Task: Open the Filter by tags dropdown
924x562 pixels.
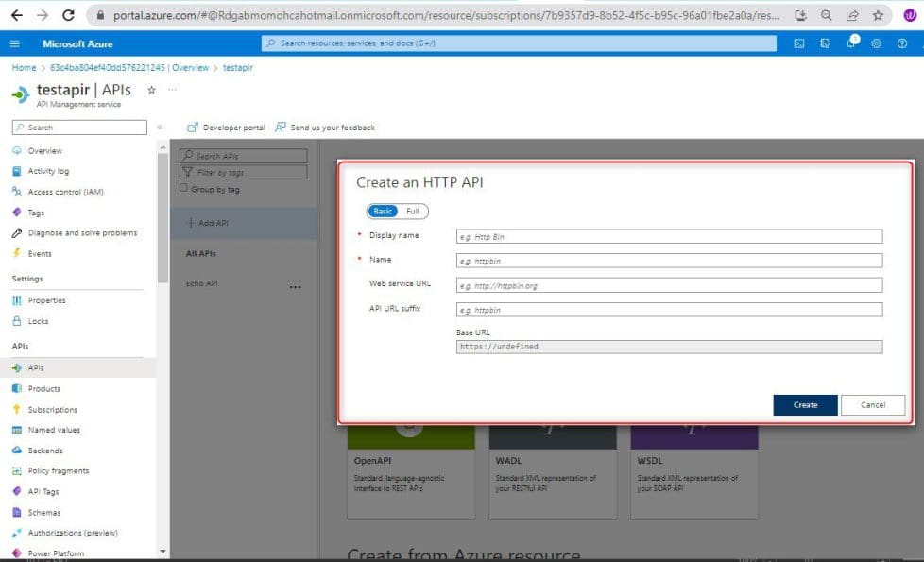Action: (x=241, y=171)
